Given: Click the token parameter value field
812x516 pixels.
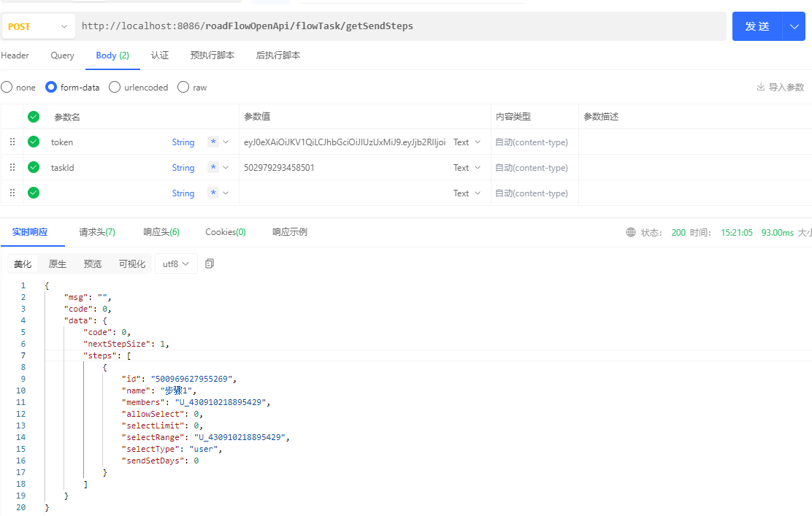Looking at the screenshot, I should click(345, 142).
